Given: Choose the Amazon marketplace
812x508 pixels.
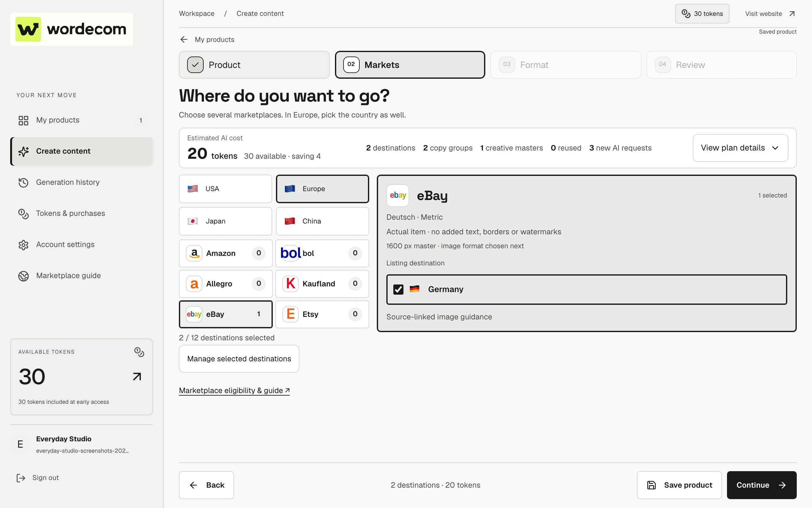Looking at the screenshot, I should tap(226, 253).
